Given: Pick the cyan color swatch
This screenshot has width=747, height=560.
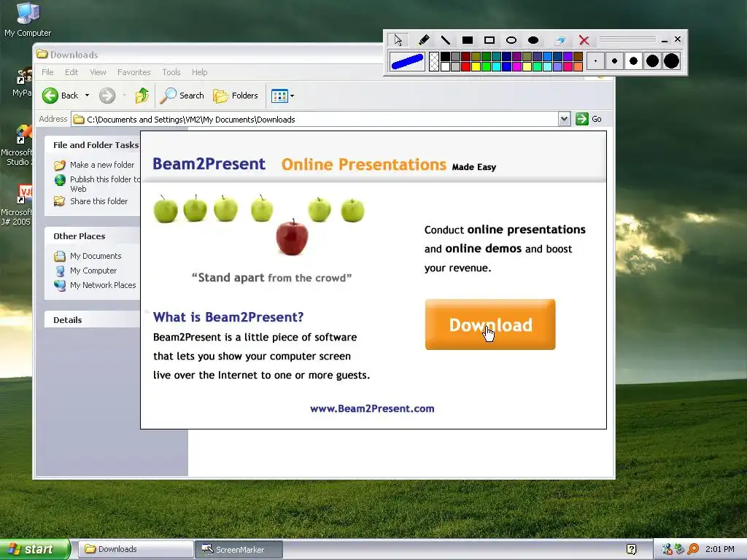Looking at the screenshot, I should [496, 66].
